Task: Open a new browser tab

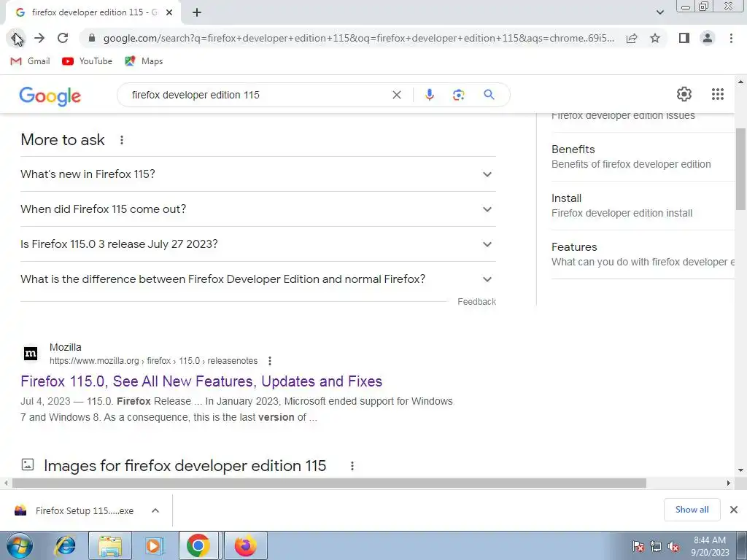Action: pyautogui.click(x=197, y=12)
